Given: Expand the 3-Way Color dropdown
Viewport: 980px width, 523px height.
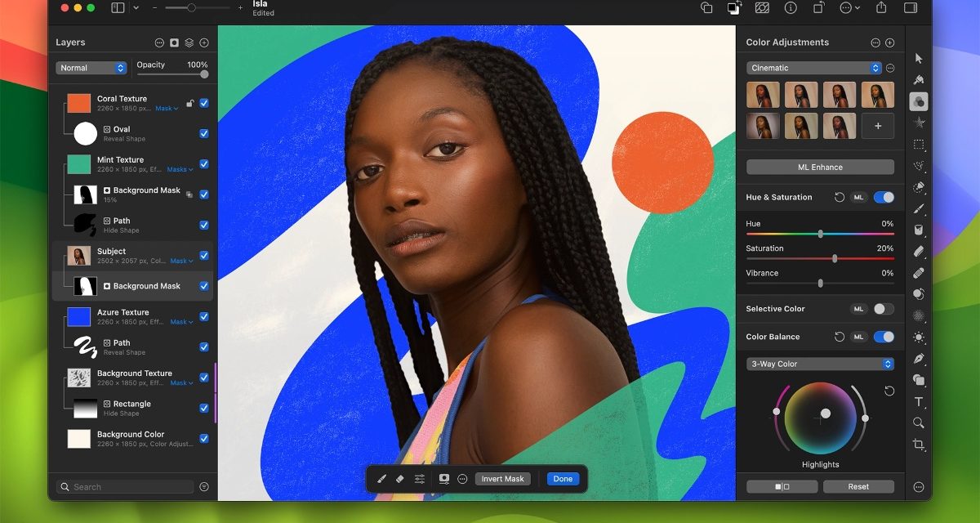Looking at the screenshot, I should (820, 364).
